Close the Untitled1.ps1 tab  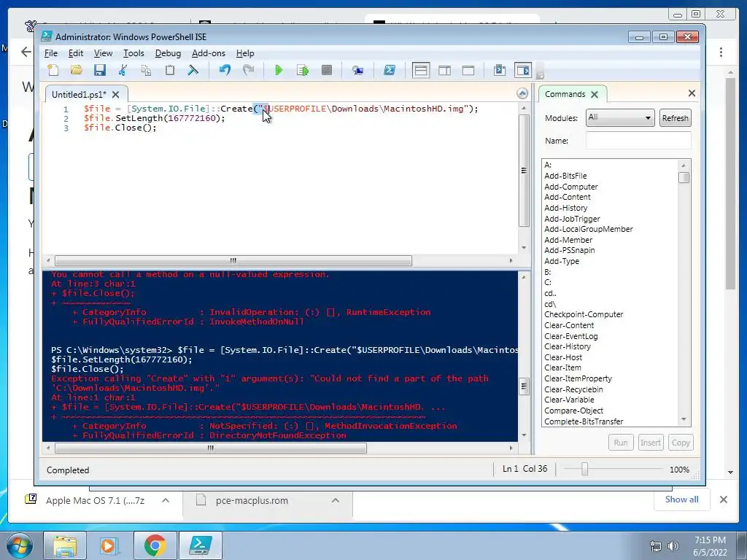pyautogui.click(x=116, y=94)
